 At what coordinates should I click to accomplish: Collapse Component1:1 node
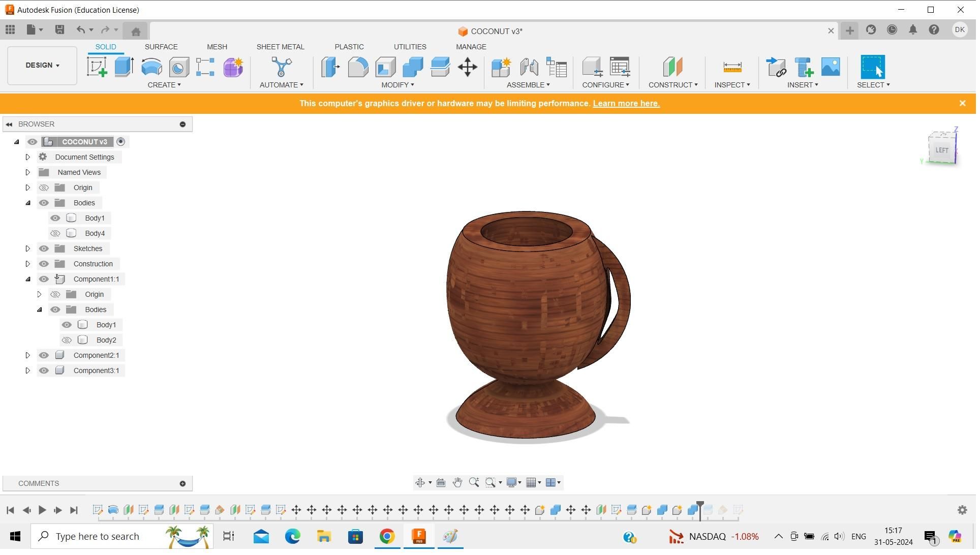[x=28, y=279]
